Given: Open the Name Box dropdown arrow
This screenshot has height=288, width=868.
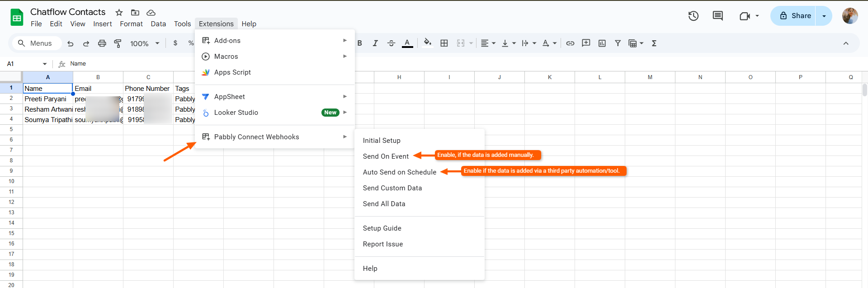Looking at the screenshot, I should coord(45,64).
